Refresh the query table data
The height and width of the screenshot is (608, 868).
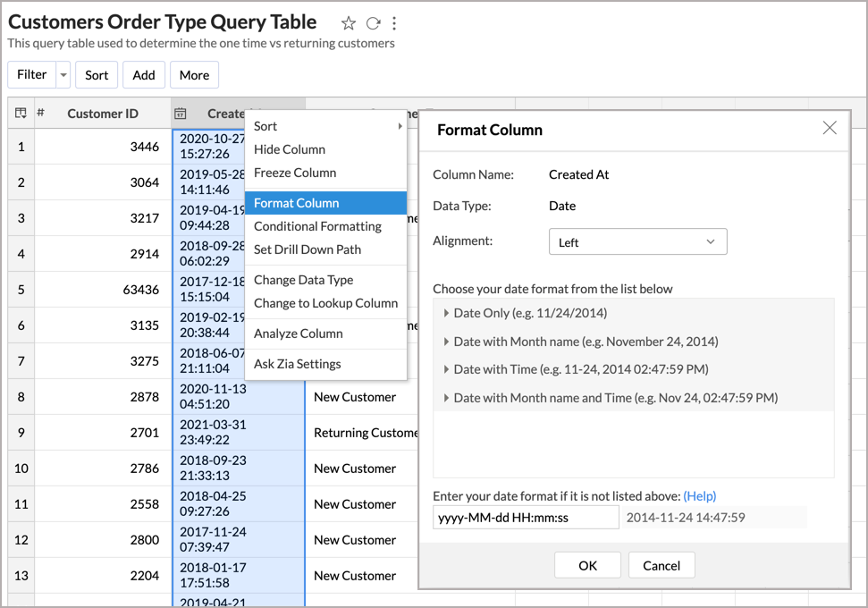pyautogui.click(x=372, y=22)
